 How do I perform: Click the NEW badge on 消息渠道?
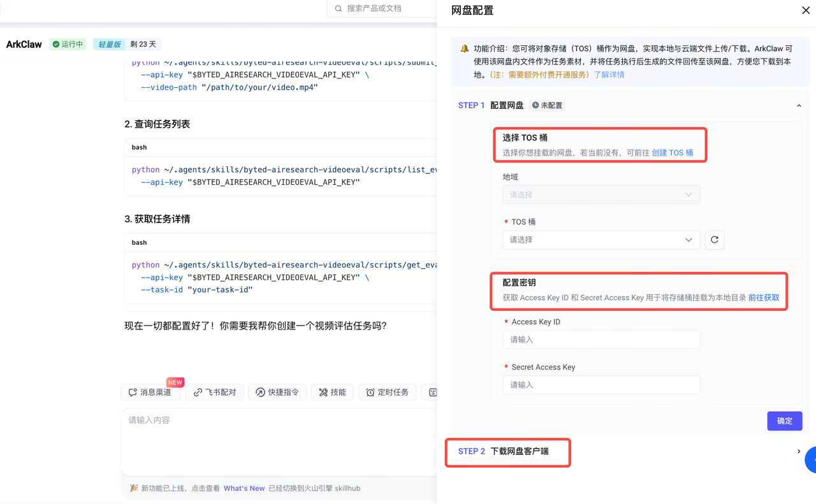click(175, 382)
